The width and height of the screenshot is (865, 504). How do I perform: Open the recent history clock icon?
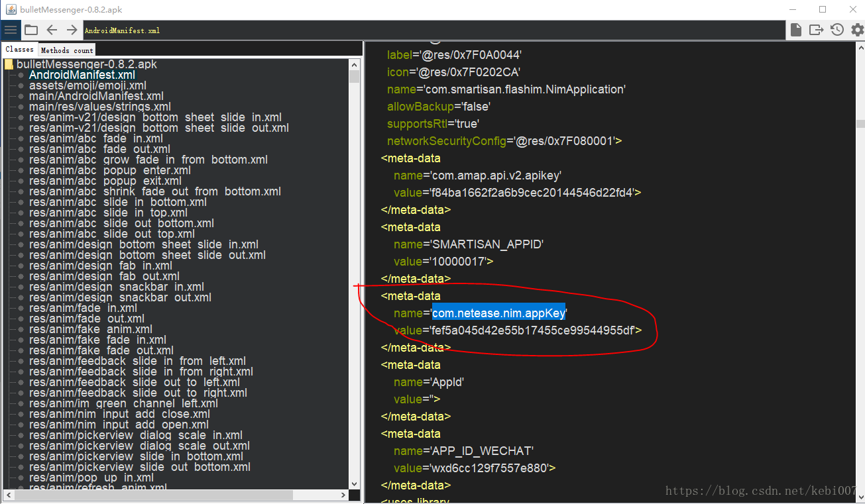(837, 30)
